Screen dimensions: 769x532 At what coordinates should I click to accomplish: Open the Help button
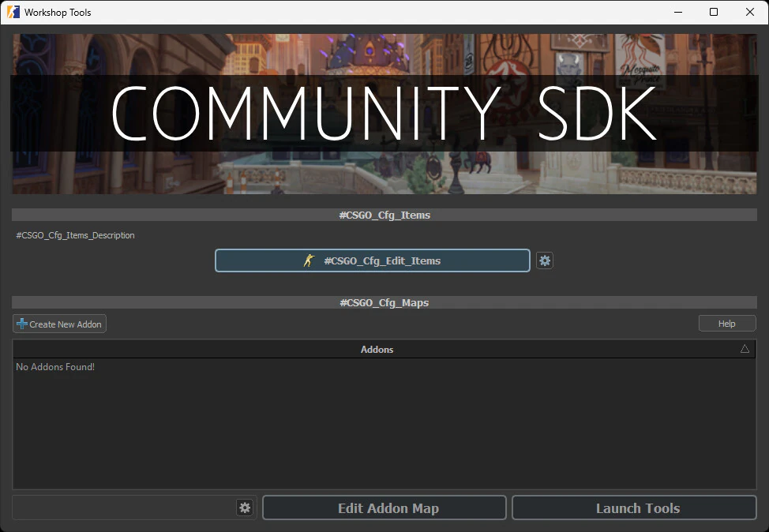tap(726, 324)
